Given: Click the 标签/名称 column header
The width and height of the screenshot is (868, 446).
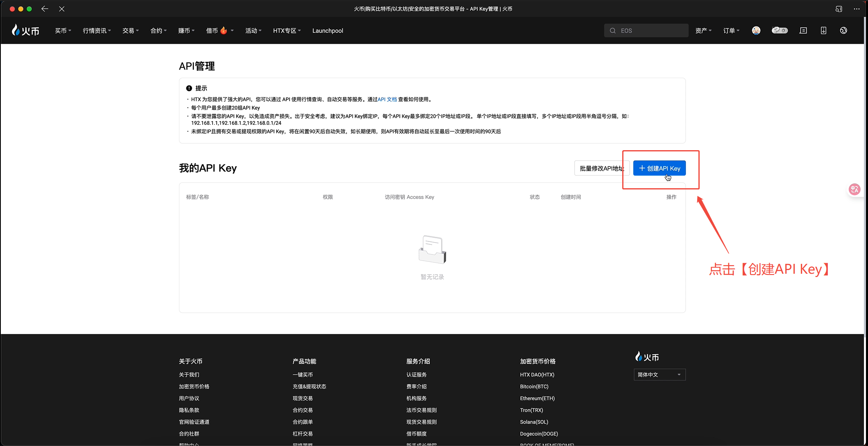Looking at the screenshot, I should click(x=197, y=197).
